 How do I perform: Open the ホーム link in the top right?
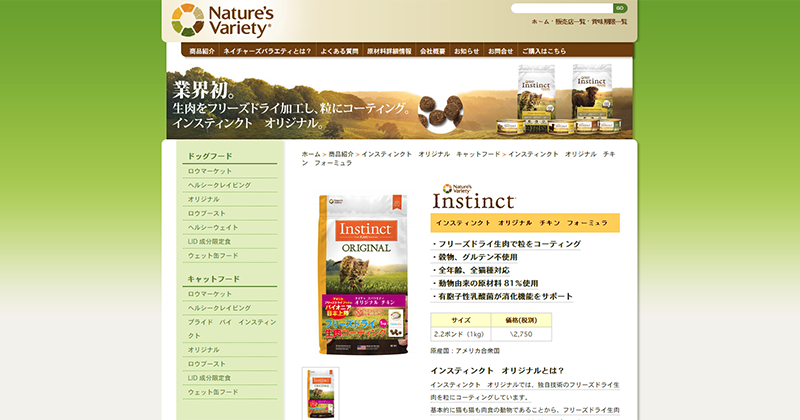coord(540,22)
